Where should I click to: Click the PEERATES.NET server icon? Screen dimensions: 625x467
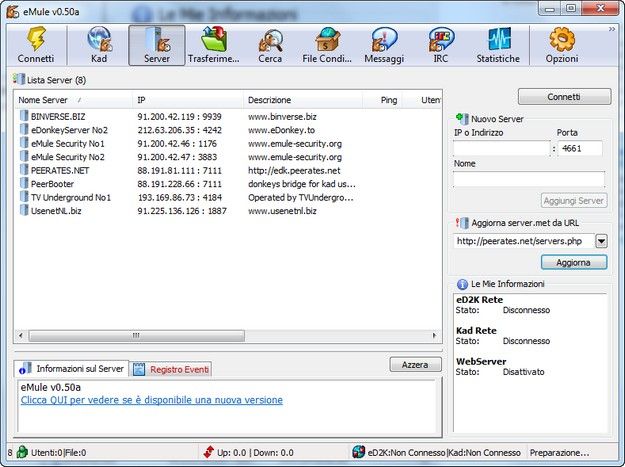(x=24, y=170)
